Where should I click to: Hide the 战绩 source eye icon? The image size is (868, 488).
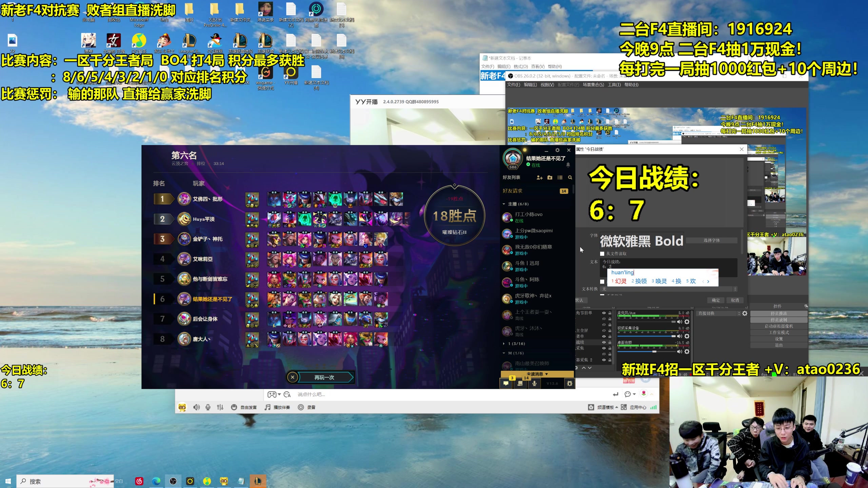(604, 342)
